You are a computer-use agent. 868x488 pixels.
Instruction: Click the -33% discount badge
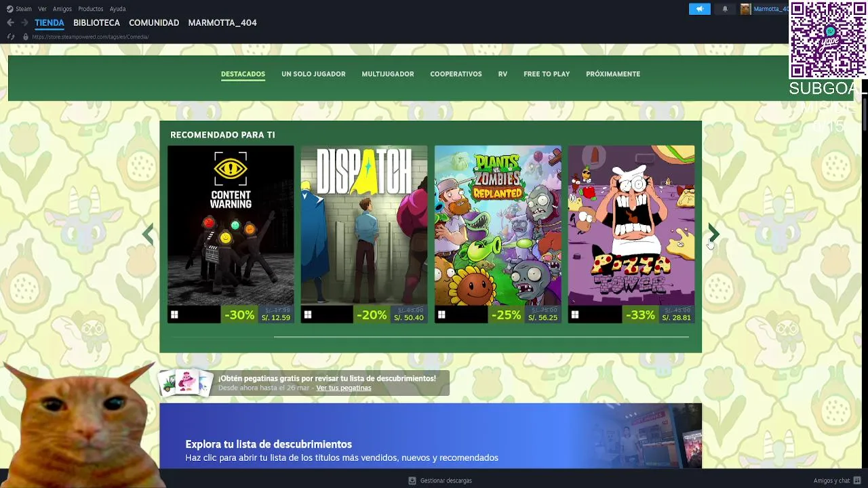640,314
